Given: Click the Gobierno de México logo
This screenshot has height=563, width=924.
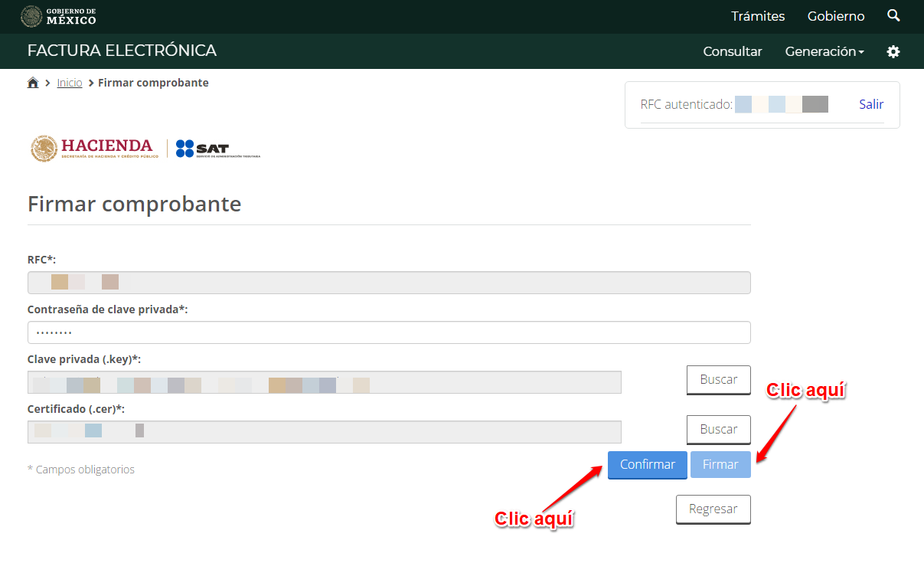Looking at the screenshot, I should (58, 16).
